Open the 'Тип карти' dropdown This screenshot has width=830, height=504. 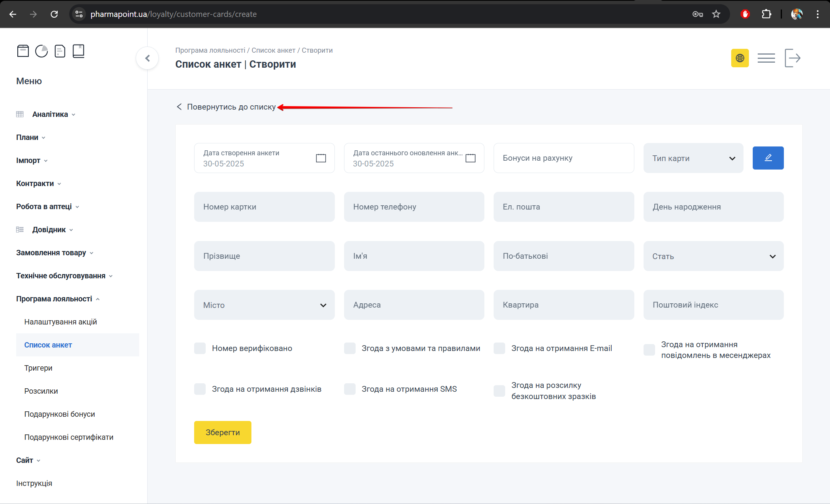(693, 158)
